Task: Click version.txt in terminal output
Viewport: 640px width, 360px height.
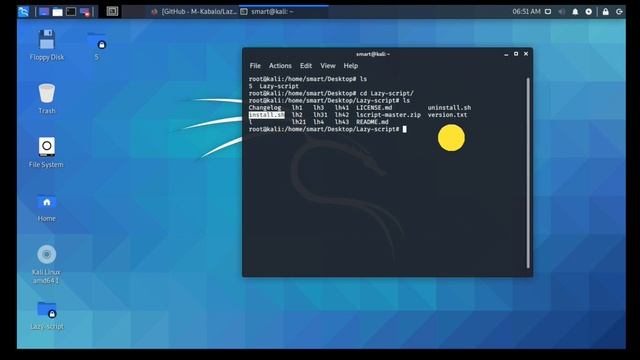Action: (x=447, y=115)
